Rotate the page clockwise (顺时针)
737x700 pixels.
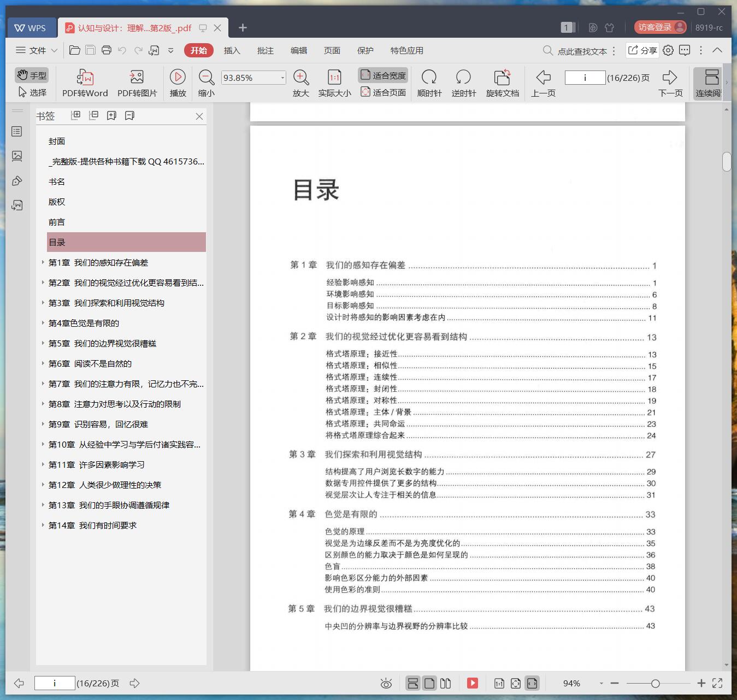[x=429, y=82]
